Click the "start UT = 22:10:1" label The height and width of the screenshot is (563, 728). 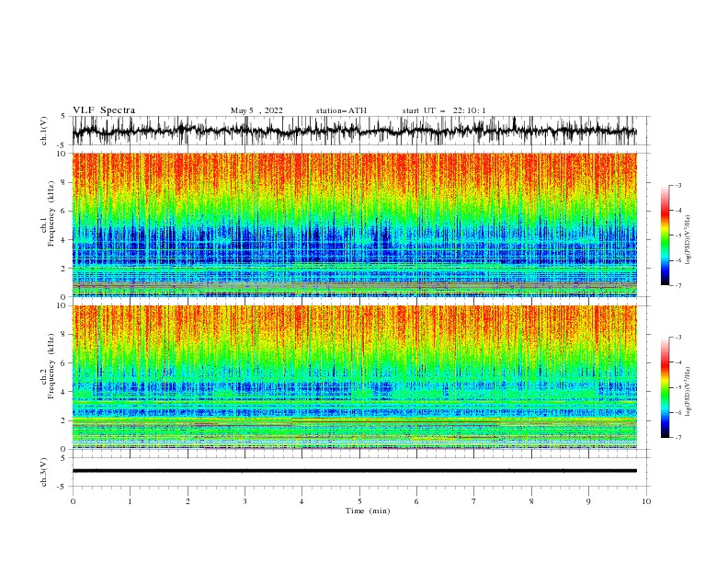(x=444, y=110)
